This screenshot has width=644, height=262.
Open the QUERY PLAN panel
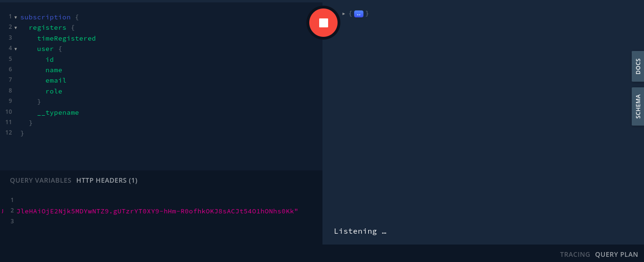[x=617, y=254]
